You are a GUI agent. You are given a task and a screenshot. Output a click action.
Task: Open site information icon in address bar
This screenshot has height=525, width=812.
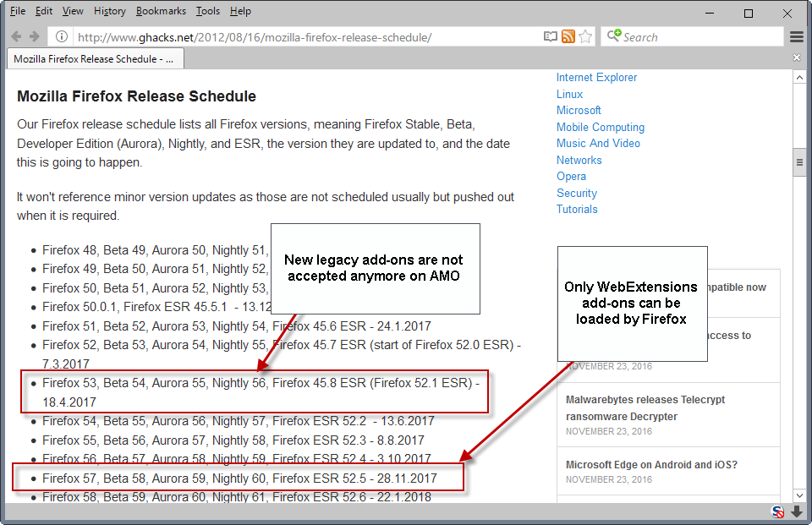coord(62,36)
